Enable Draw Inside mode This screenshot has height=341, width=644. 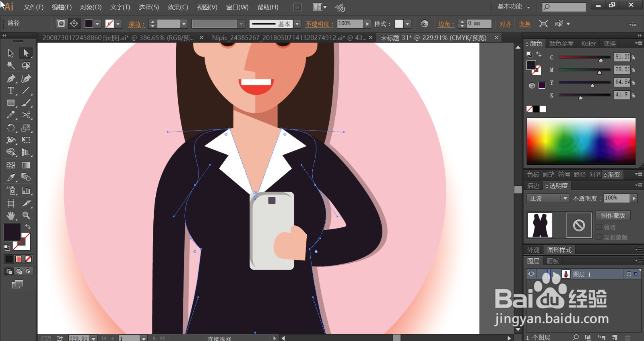(28, 271)
